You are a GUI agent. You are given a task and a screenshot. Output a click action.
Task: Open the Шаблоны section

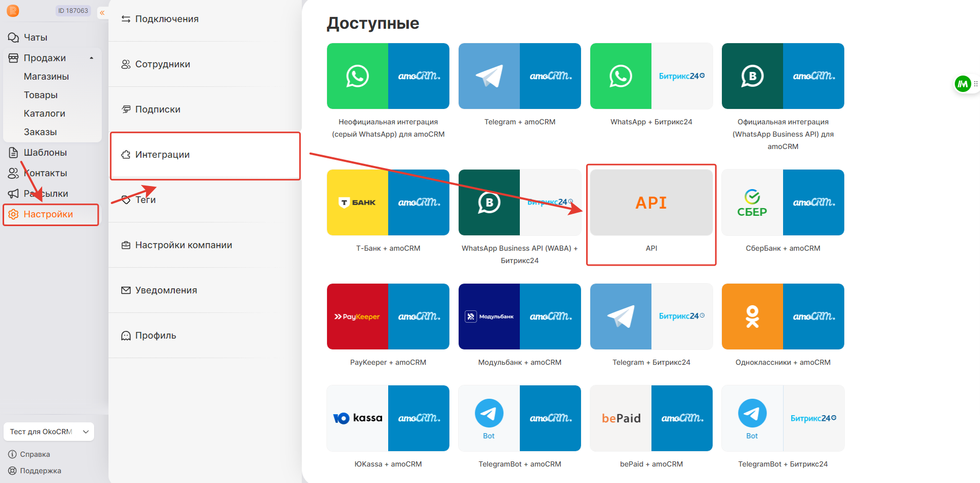tap(45, 153)
